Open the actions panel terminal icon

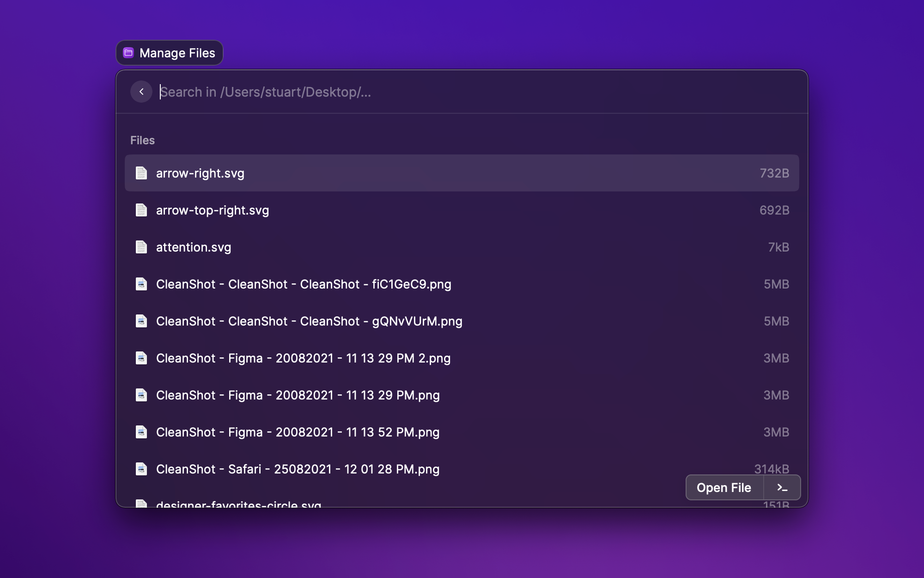point(782,487)
